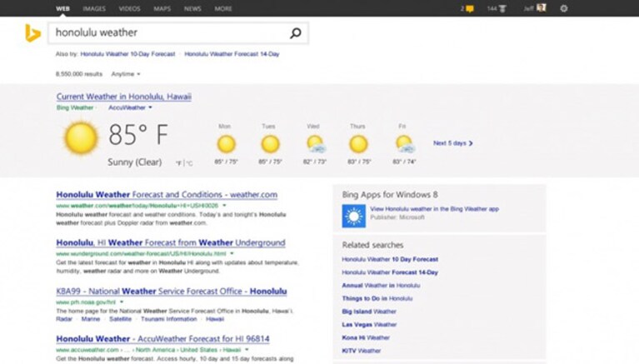Switch to the Images tab
639x364 pixels.
(94, 8)
